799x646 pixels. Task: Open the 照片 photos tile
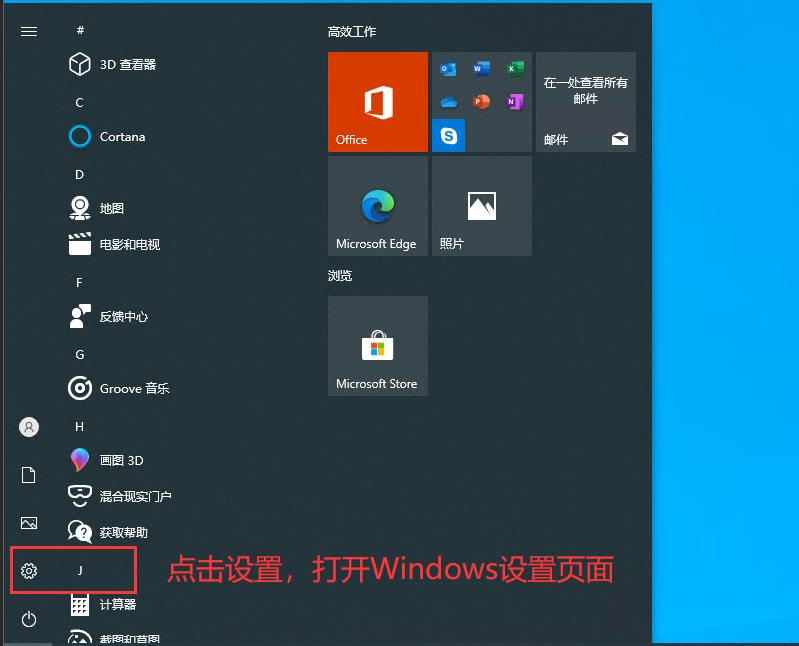[x=482, y=206]
